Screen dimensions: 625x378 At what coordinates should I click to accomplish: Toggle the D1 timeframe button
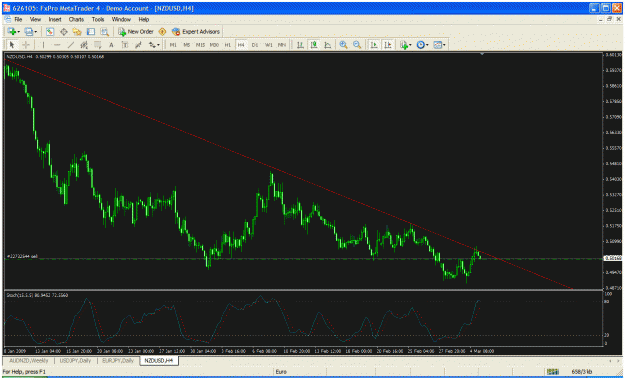(255, 45)
